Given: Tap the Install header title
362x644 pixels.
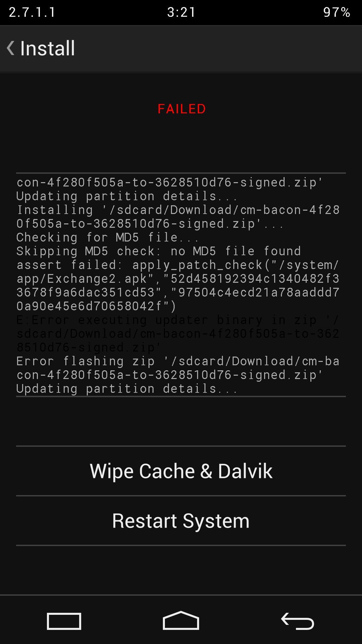Looking at the screenshot, I should click(48, 48).
